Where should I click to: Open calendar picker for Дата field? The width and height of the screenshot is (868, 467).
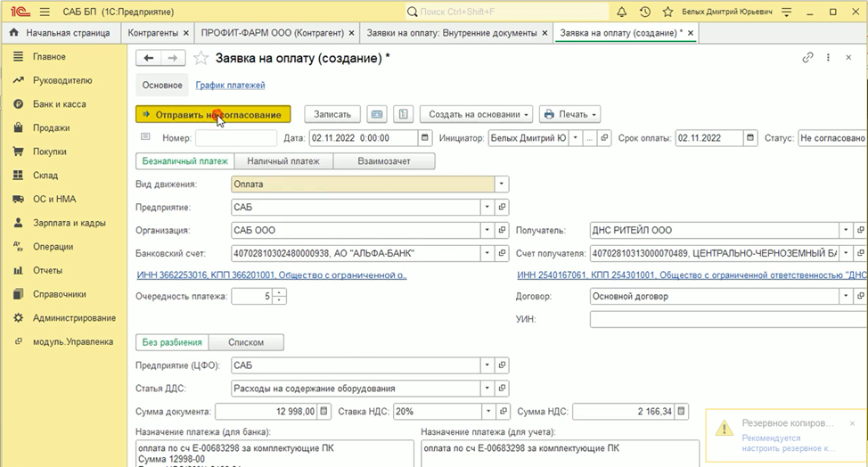424,138
